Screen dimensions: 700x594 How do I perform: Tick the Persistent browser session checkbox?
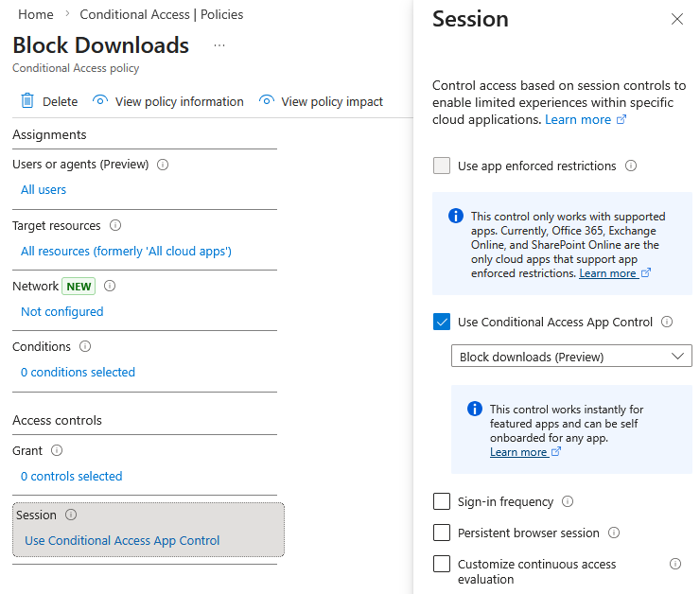442,533
